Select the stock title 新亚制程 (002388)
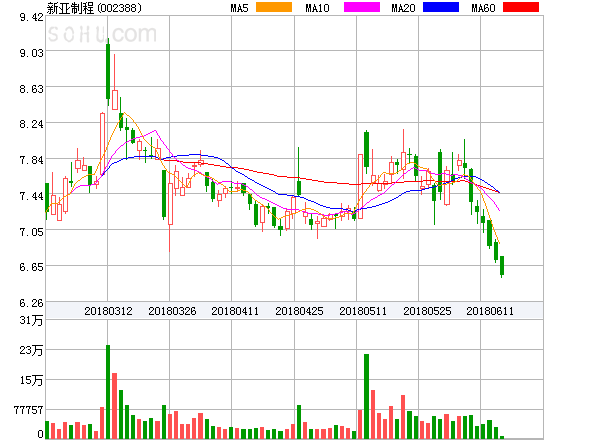 (94, 8)
